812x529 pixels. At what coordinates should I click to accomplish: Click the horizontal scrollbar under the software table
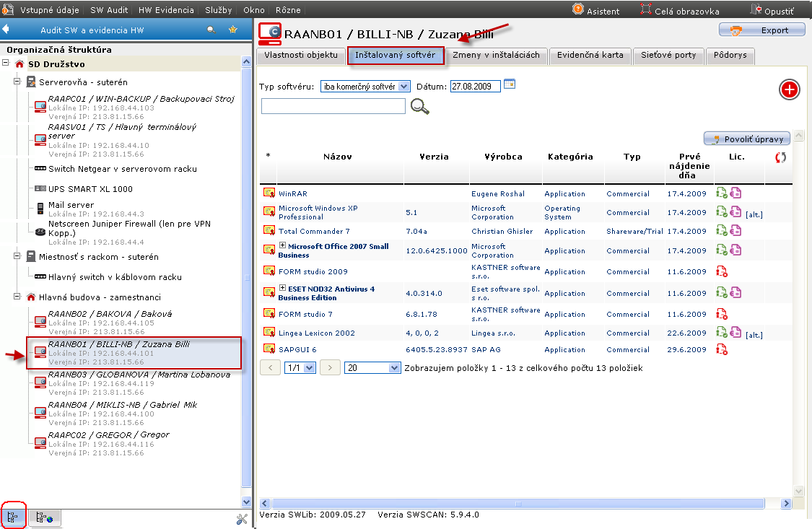click(x=518, y=504)
